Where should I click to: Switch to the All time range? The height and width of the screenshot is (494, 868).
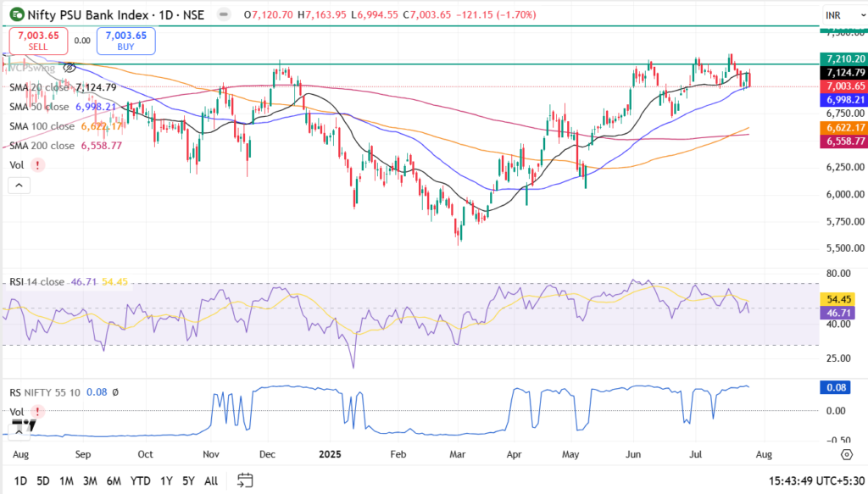coord(211,480)
